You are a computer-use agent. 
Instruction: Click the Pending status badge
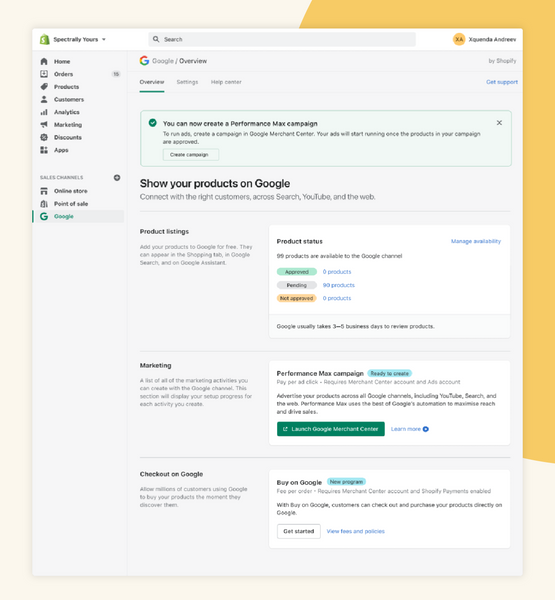point(297,285)
